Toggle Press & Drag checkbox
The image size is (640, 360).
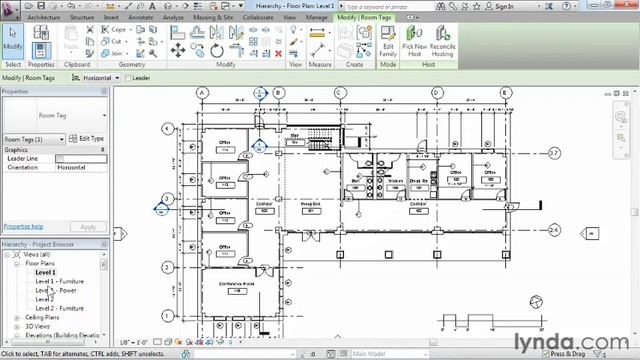[x=546, y=354]
